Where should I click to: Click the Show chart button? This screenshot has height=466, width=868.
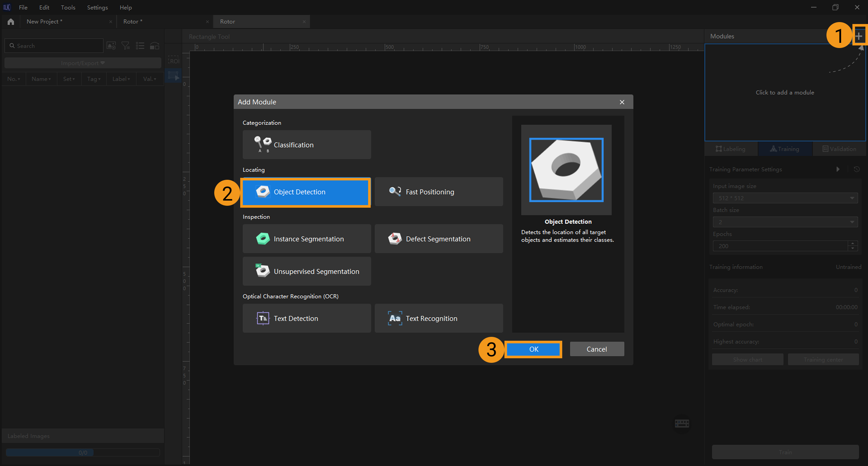click(x=748, y=360)
